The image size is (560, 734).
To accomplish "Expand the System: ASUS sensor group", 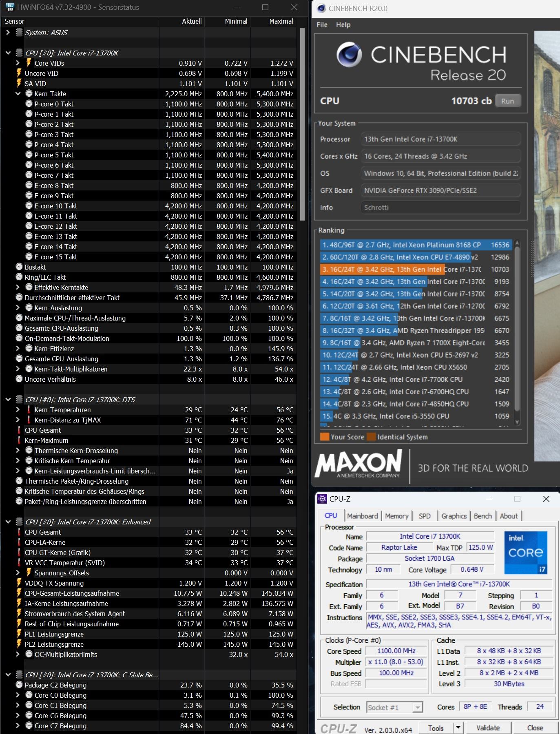I will point(8,33).
